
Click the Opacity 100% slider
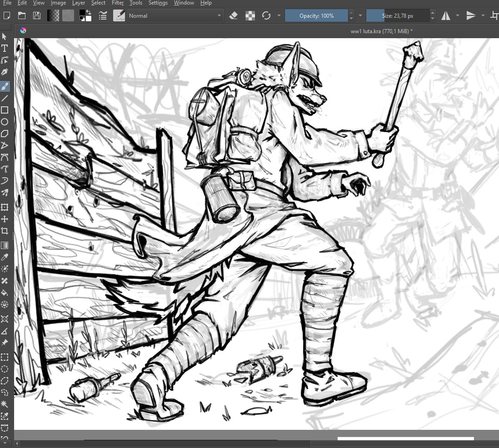click(x=316, y=15)
